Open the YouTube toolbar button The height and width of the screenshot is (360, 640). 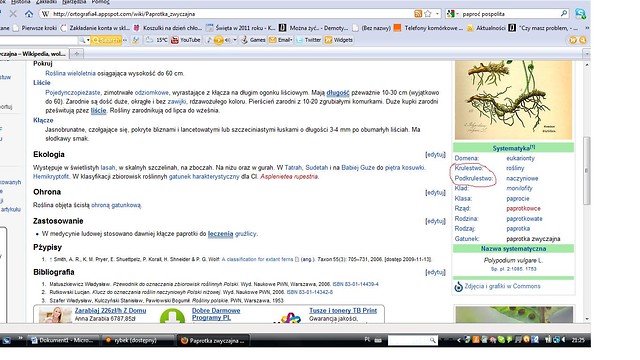(186, 40)
